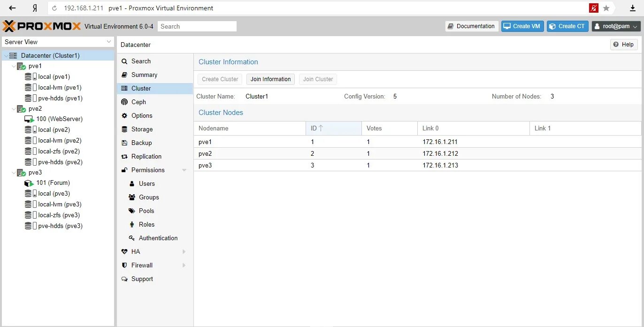Sort by the ID column header
The width and height of the screenshot is (644, 327).
pos(333,128)
